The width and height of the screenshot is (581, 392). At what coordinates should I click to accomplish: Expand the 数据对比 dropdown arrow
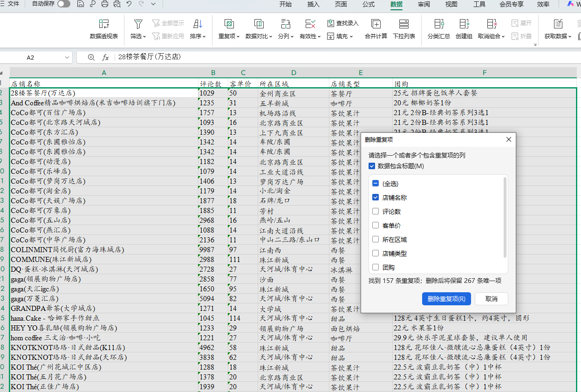[x=271, y=36]
